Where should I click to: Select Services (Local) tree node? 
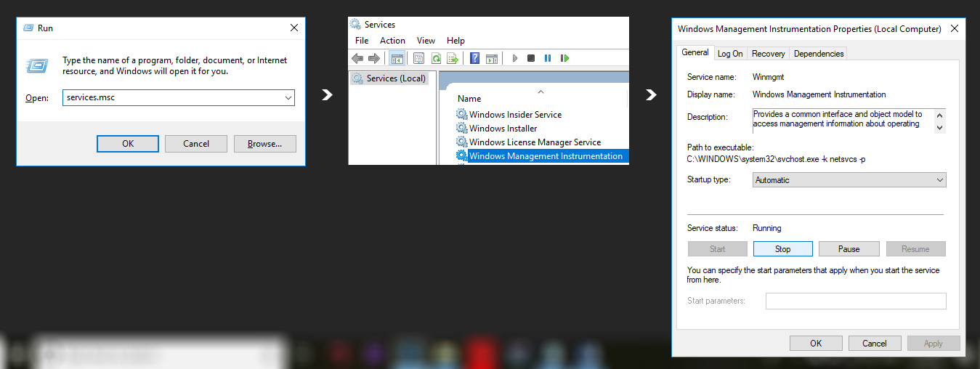pyautogui.click(x=389, y=78)
